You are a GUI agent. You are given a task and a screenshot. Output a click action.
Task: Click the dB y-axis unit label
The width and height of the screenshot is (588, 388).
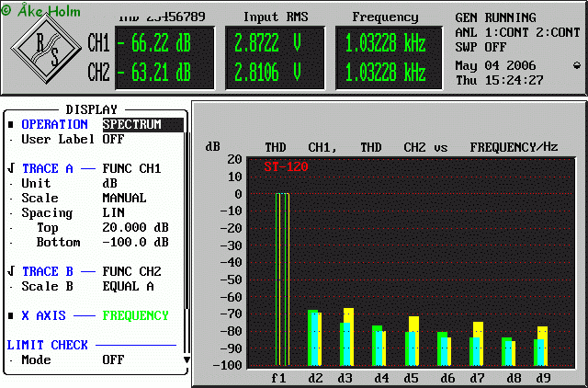212,147
